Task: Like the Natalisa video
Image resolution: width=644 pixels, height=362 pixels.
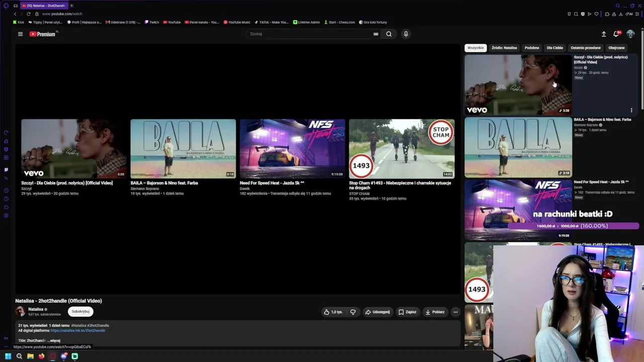Action: tap(333, 312)
